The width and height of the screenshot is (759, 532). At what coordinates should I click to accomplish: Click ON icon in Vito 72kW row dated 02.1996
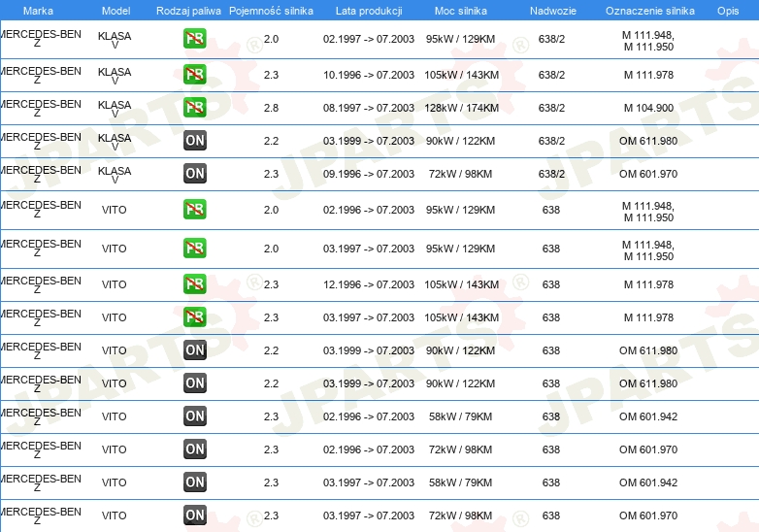click(195, 449)
